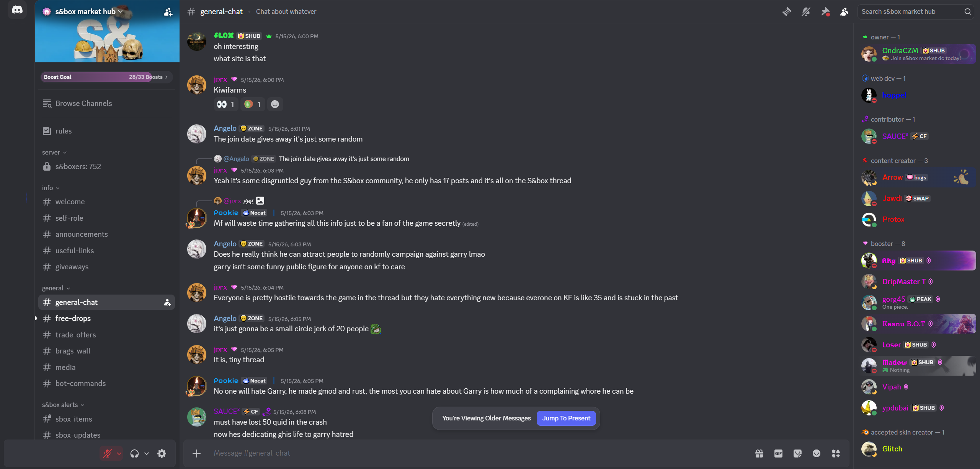
Task: Open the s&box market hub server dropdown
Action: coord(88,11)
